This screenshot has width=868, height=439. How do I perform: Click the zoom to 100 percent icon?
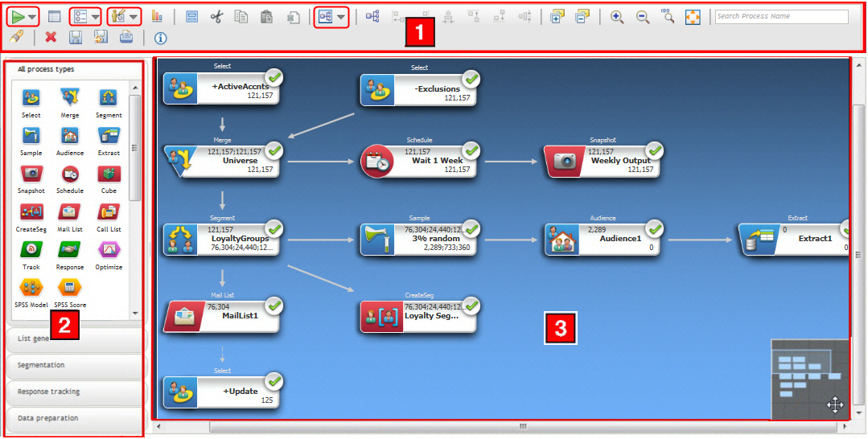(x=668, y=17)
